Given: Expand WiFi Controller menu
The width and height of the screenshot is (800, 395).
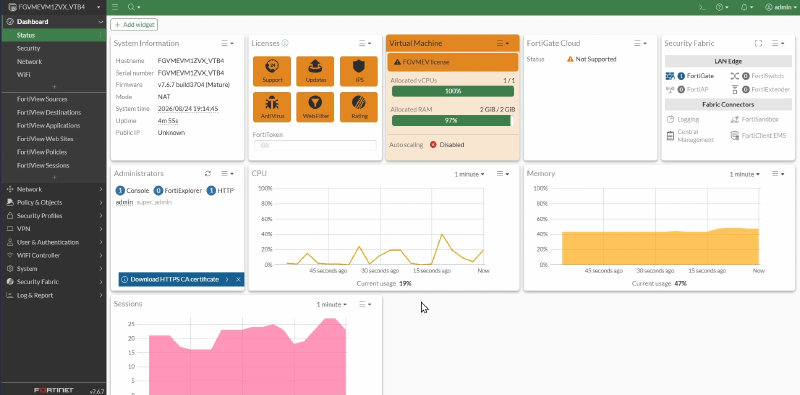Looking at the screenshot, I should (53, 256).
